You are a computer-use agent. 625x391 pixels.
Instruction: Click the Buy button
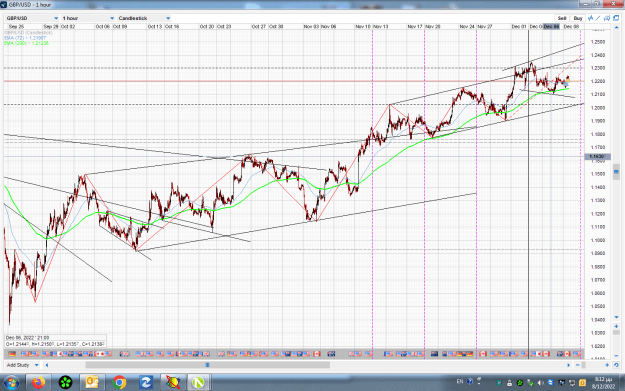click(x=578, y=18)
